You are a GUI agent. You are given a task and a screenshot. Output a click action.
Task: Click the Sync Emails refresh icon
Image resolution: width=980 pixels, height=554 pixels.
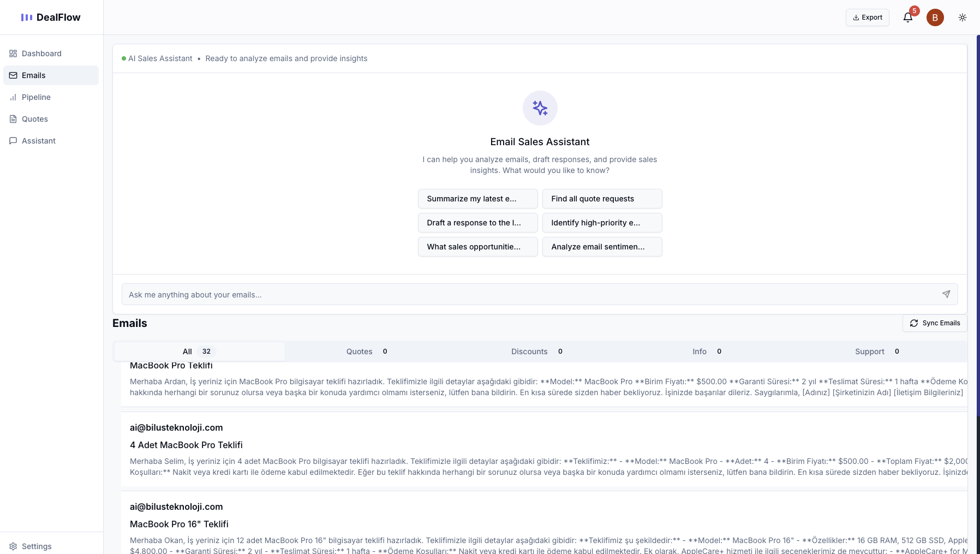913,323
